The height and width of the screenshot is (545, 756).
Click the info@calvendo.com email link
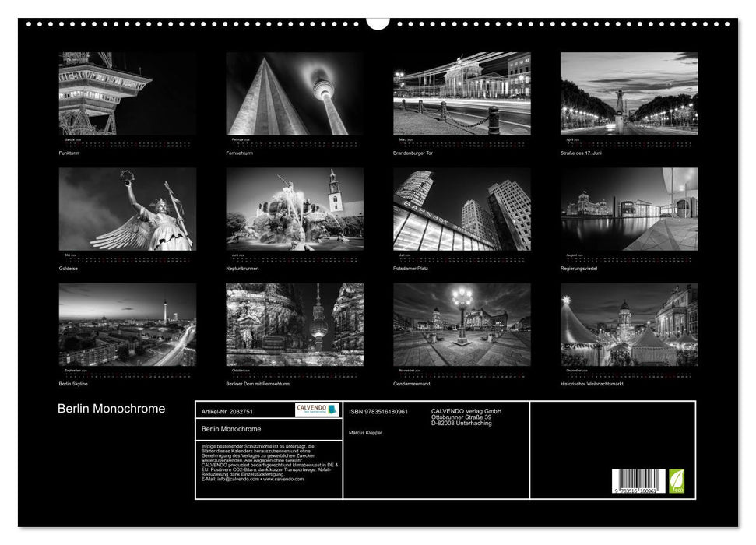(x=239, y=480)
